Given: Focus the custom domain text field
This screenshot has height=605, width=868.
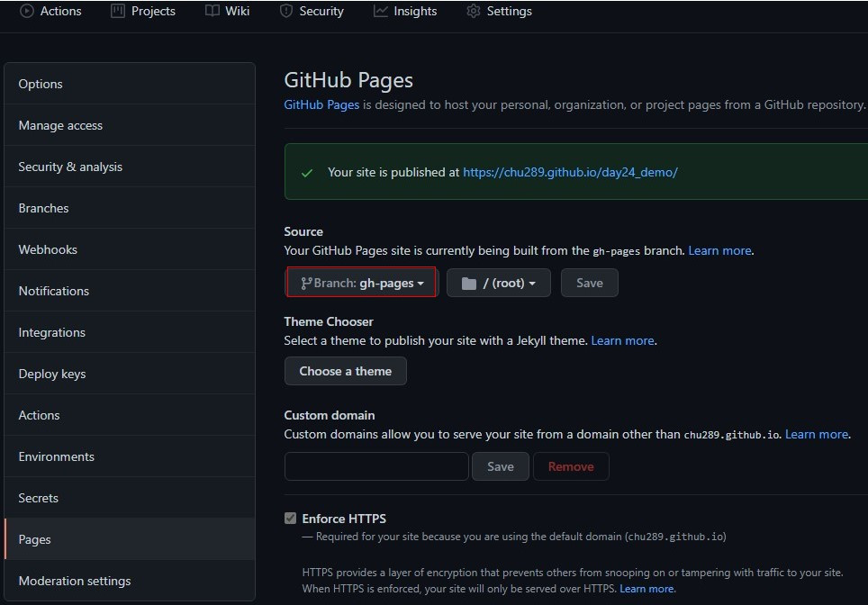Looking at the screenshot, I should click(x=376, y=466).
